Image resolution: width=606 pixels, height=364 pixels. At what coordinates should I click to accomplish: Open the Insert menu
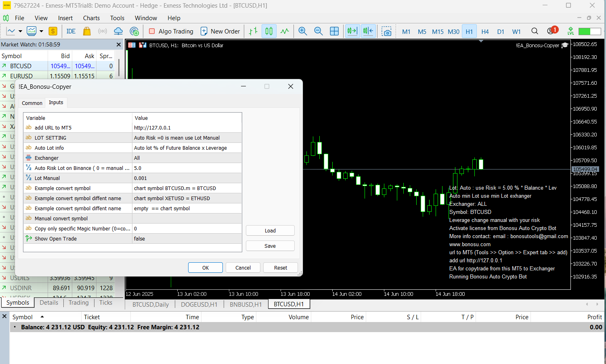coord(65,18)
